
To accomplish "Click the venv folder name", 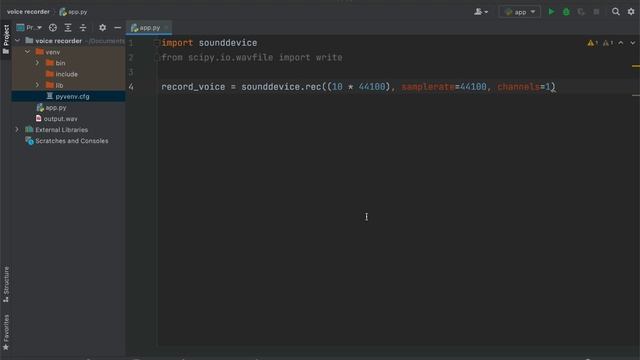I will click(53, 52).
